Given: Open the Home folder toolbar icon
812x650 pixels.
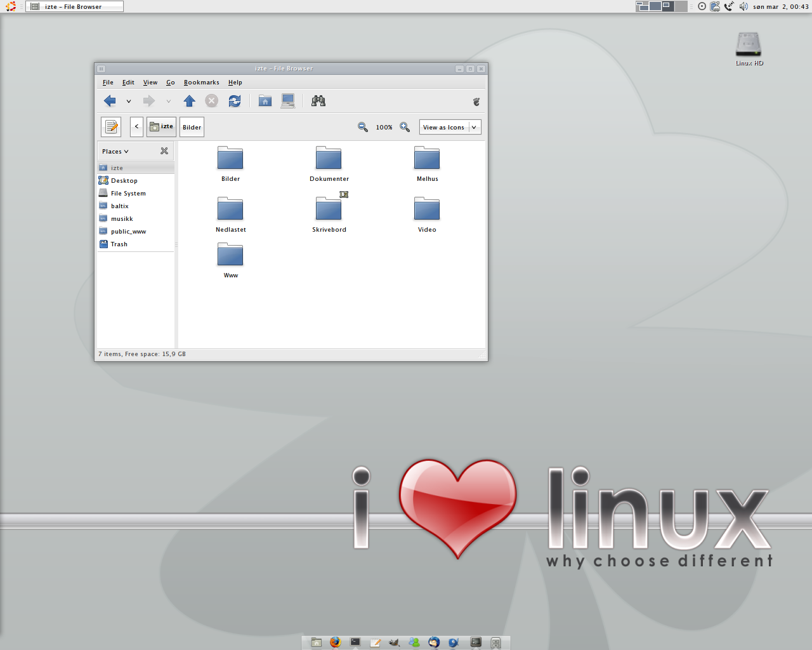Looking at the screenshot, I should pyautogui.click(x=265, y=101).
